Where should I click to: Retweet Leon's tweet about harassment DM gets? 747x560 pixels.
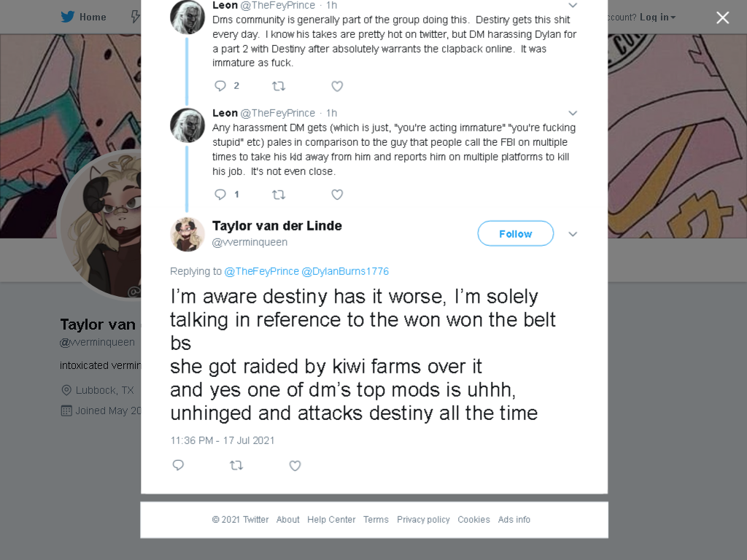click(279, 194)
